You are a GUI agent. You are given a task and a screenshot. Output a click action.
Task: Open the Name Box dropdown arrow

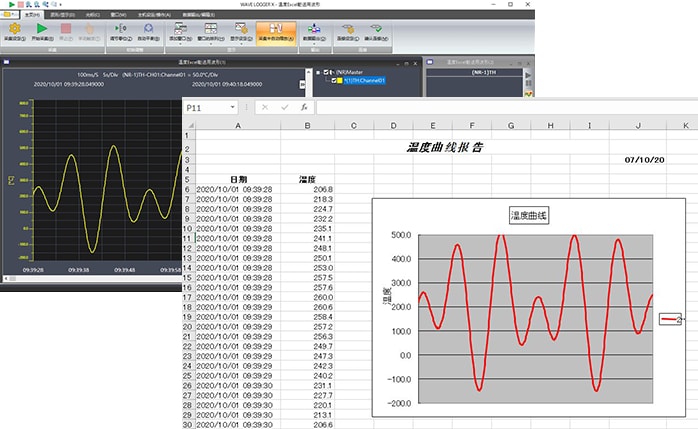click(233, 106)
